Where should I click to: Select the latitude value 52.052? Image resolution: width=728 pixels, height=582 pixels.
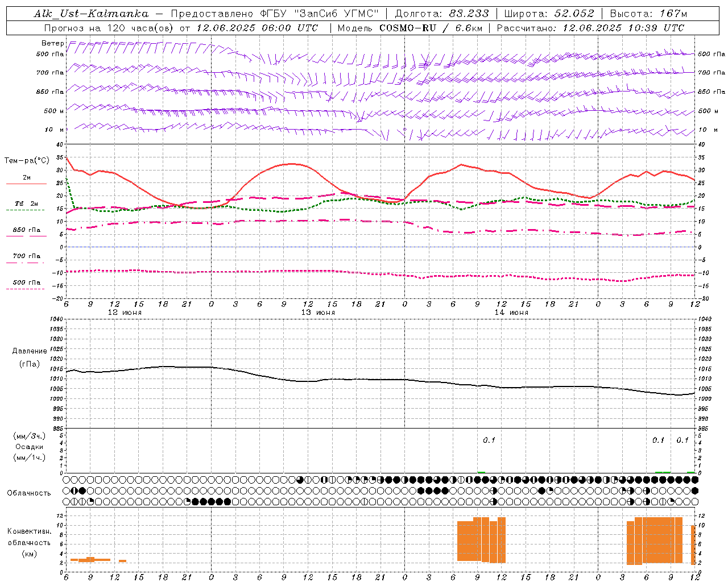[x=574, y=14]
